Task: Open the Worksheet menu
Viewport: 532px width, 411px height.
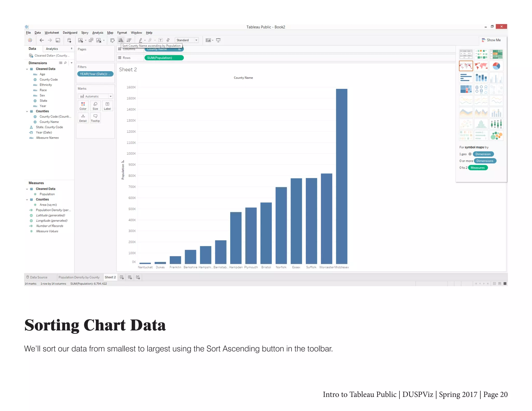Action: (52, 33)
